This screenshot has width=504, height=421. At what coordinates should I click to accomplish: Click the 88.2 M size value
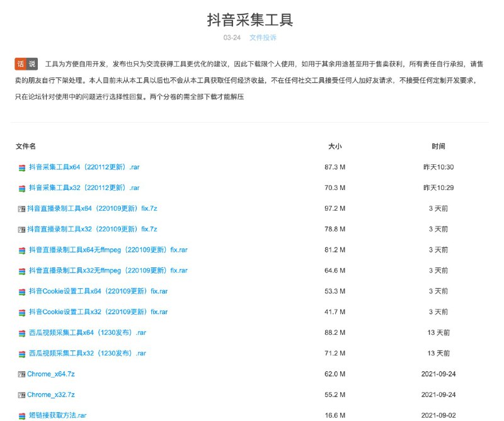335,332
